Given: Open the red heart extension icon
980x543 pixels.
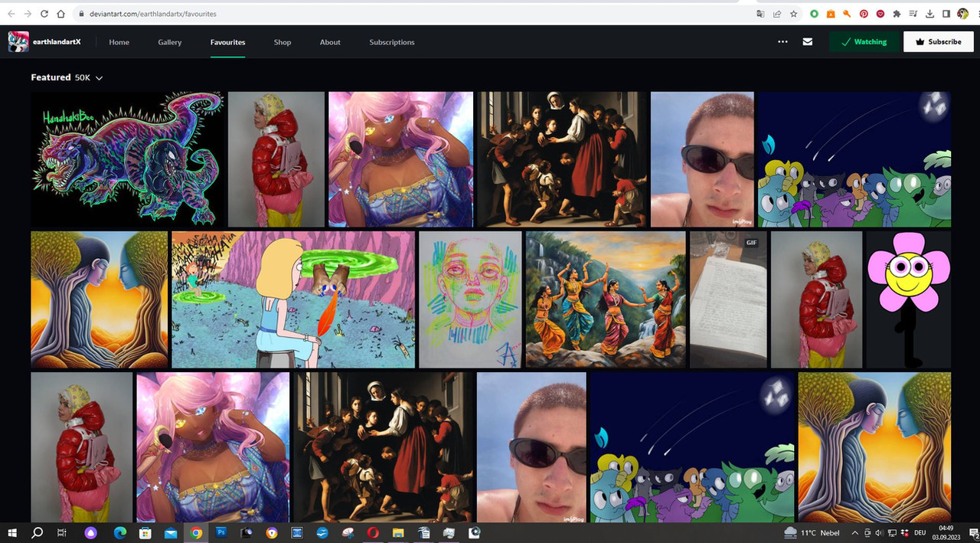Looking at the screenshot, I should pos(880,14).
